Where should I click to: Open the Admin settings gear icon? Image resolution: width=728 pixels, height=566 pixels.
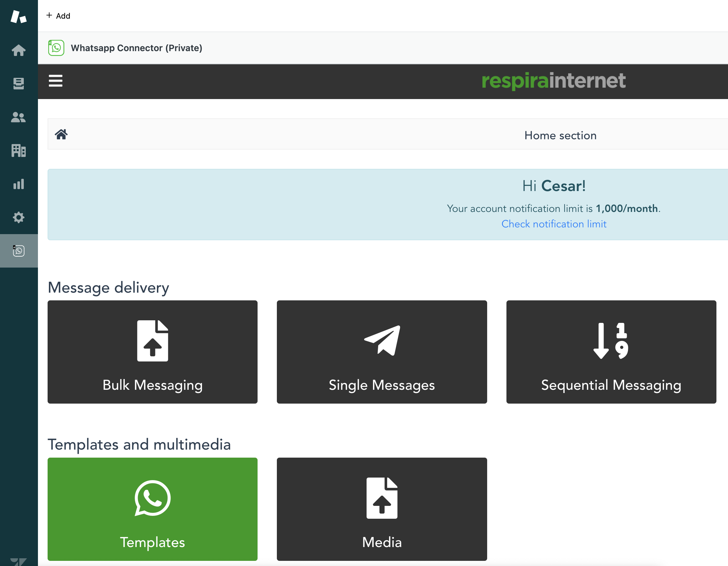click(x=18, y=217)
